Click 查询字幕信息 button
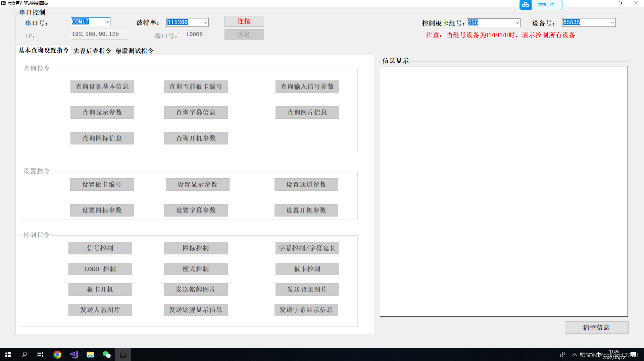The height and width of the screenshot is (361, 644). pos(196,112)
